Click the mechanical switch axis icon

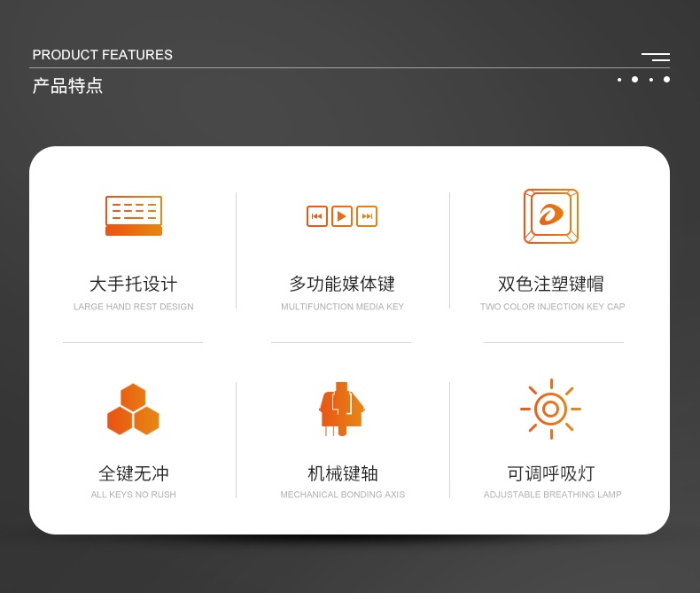341,409
